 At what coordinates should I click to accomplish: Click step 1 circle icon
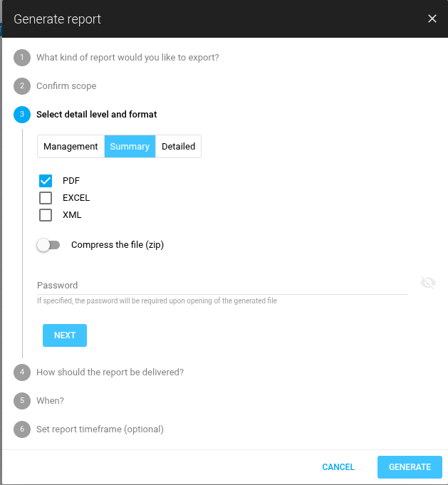pos(22,58)
